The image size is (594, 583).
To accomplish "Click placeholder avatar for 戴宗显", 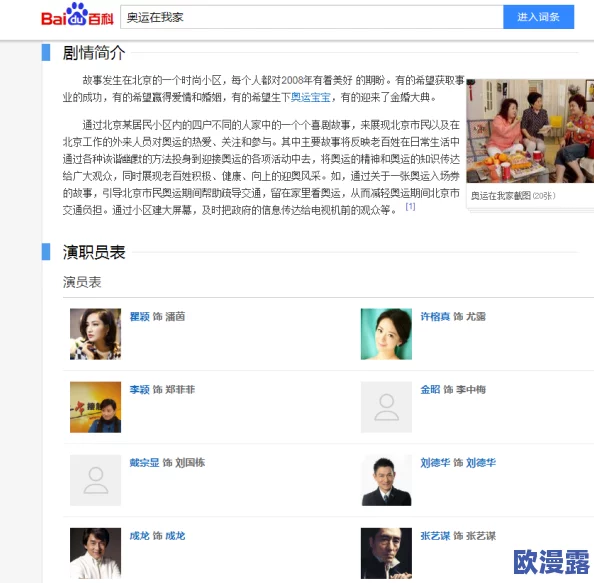I will [x=95, y=480].
